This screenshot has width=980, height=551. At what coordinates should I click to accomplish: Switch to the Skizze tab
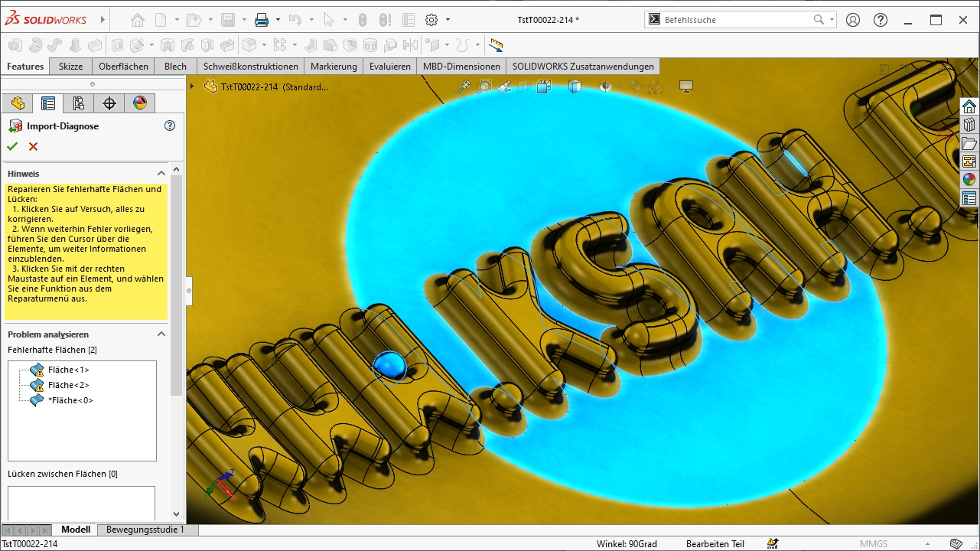tap(70, 67)
